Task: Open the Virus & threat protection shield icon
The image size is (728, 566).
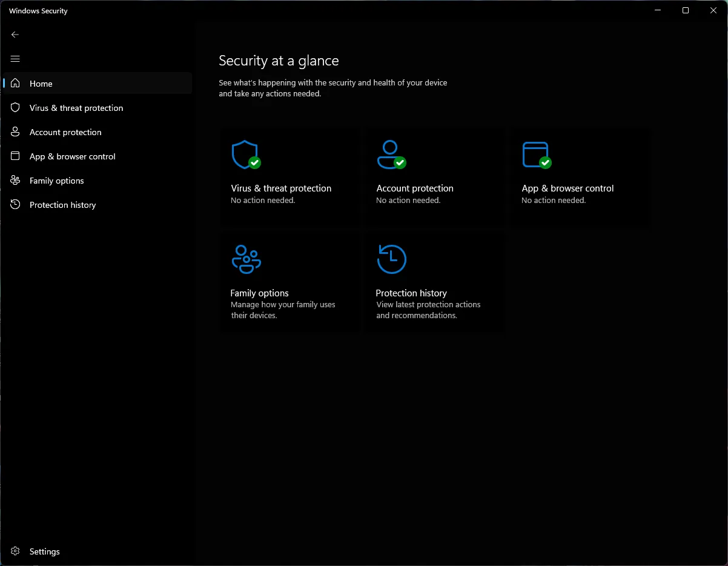Action: click(x=245, y=153)
